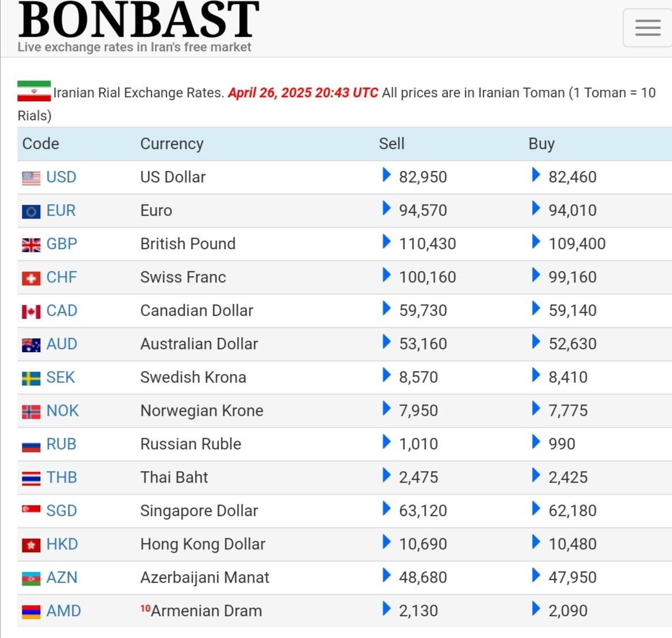Click the US flag icon
This screenshot has width=672, height=638.
pyautogui.click(x=31, y=178)
